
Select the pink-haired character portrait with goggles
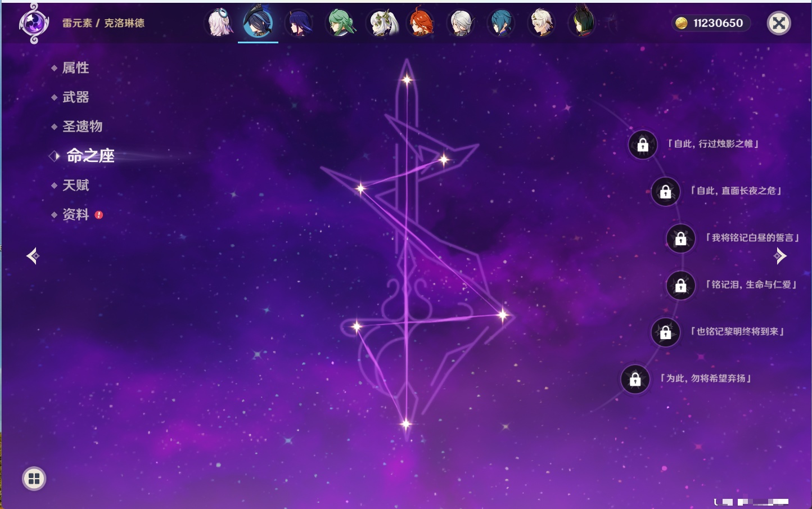click(219, 23)
